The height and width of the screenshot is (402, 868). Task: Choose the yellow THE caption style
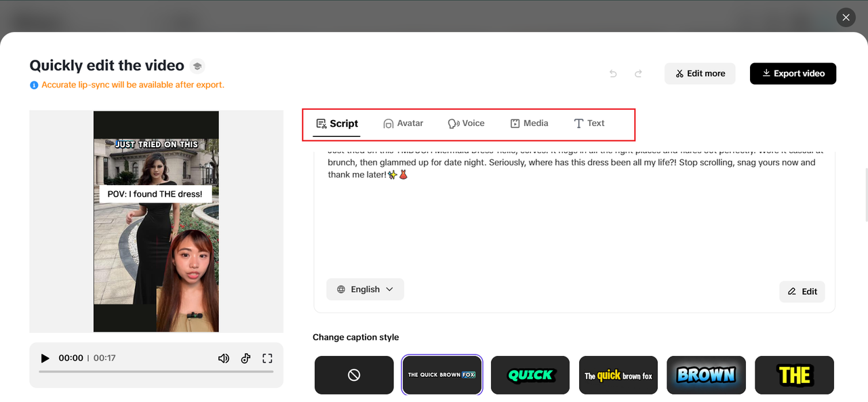(x=794, y=375)
